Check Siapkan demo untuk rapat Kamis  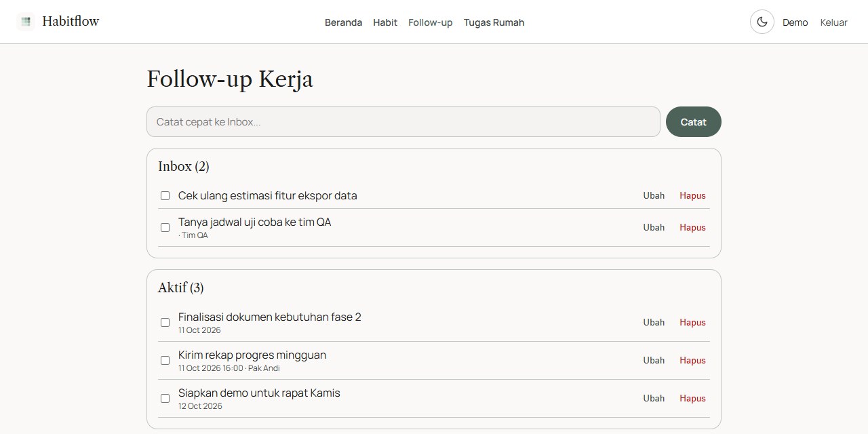point(165,398)
